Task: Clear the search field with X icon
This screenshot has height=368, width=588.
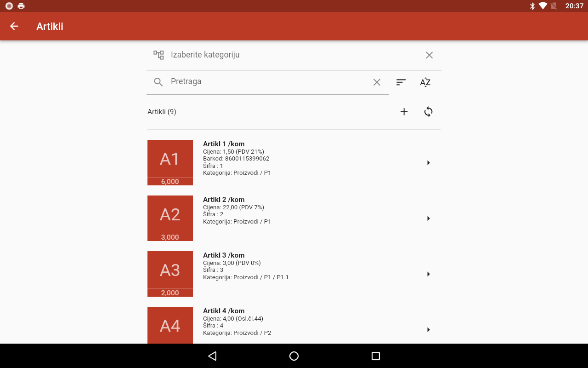Action: point(377,82)
